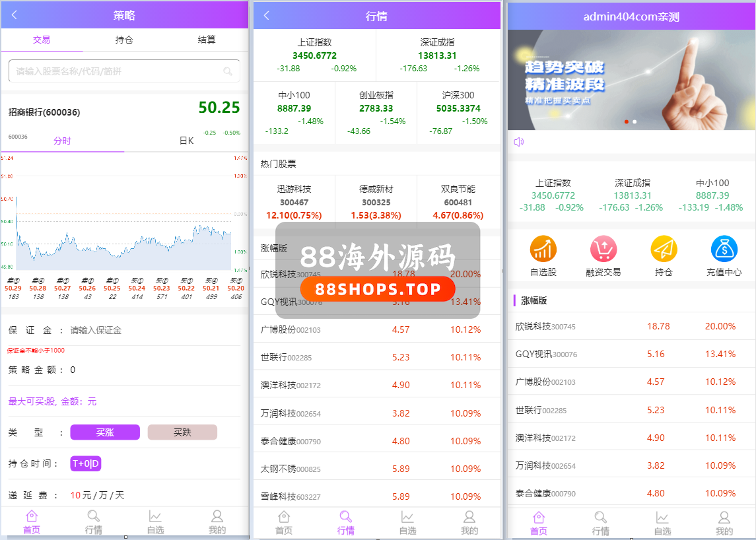Click the 保证金 input field
Image resolution: width=756 pixels, height=540 pixels.
point(152,330)
